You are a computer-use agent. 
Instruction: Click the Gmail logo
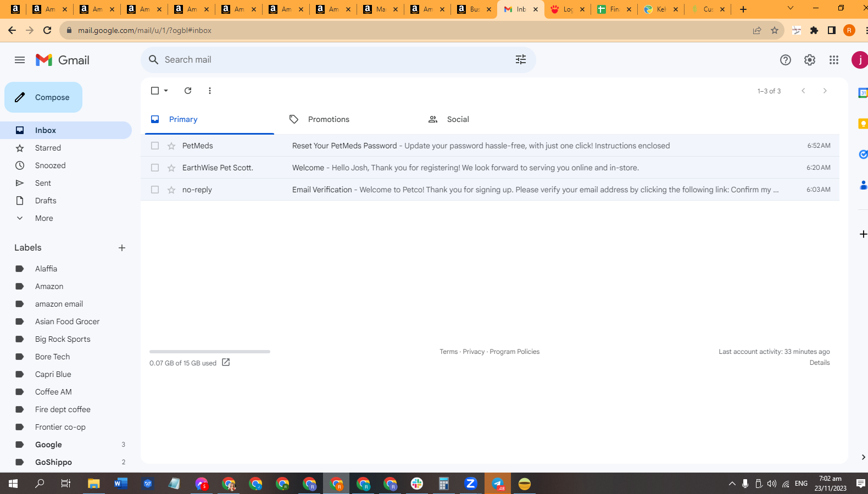pyautogui.click(x=63, y=60)
